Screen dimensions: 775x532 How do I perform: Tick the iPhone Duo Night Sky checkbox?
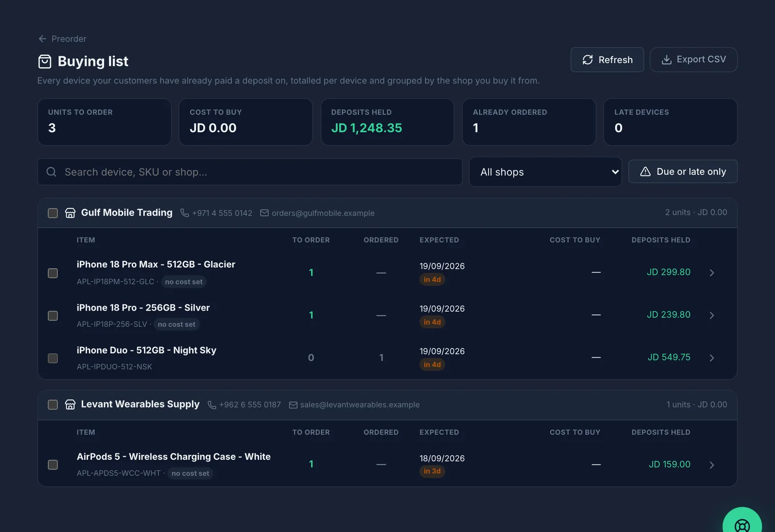tap(53, 358)
